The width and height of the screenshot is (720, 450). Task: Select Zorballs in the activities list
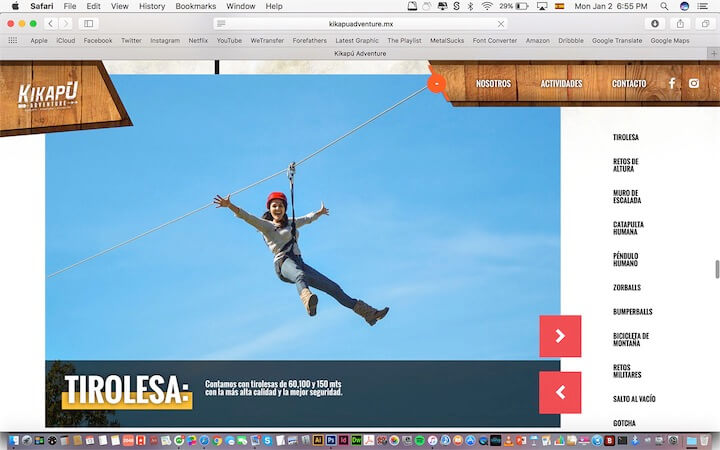[627, 287]
